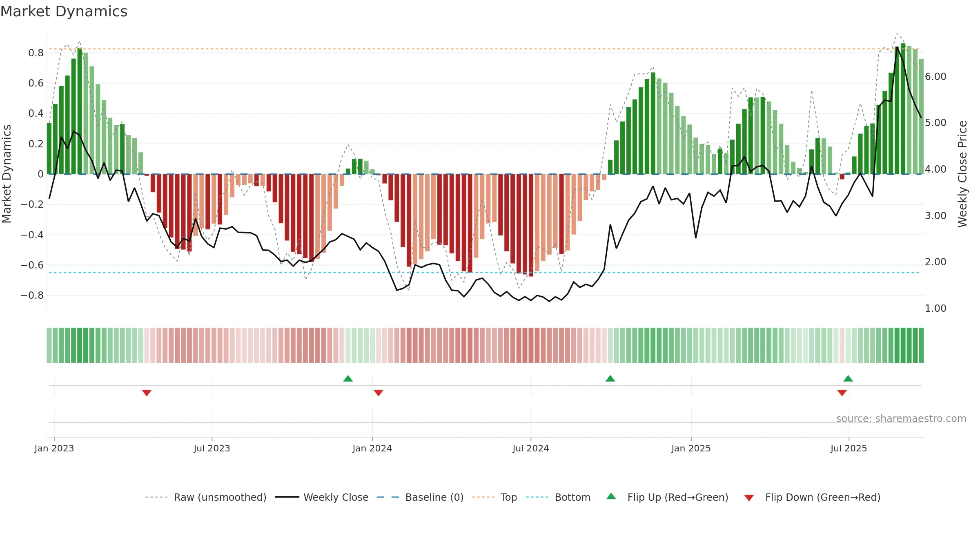Screen dimensions: 980x551
Task: Click the Weekly Close legend entry
Action: (322, 497)
